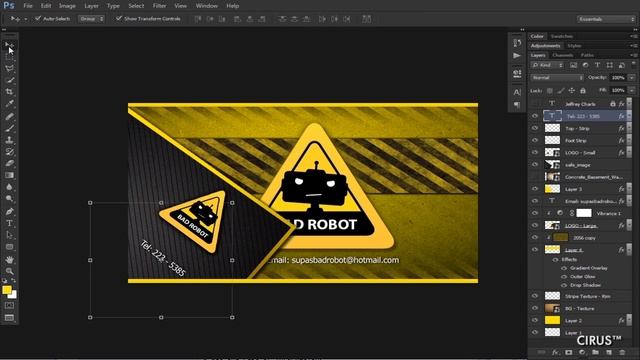Image resolution: width=640 pixels, height=360 pixels.
Task: Select the Move tool
Action: 9,45
